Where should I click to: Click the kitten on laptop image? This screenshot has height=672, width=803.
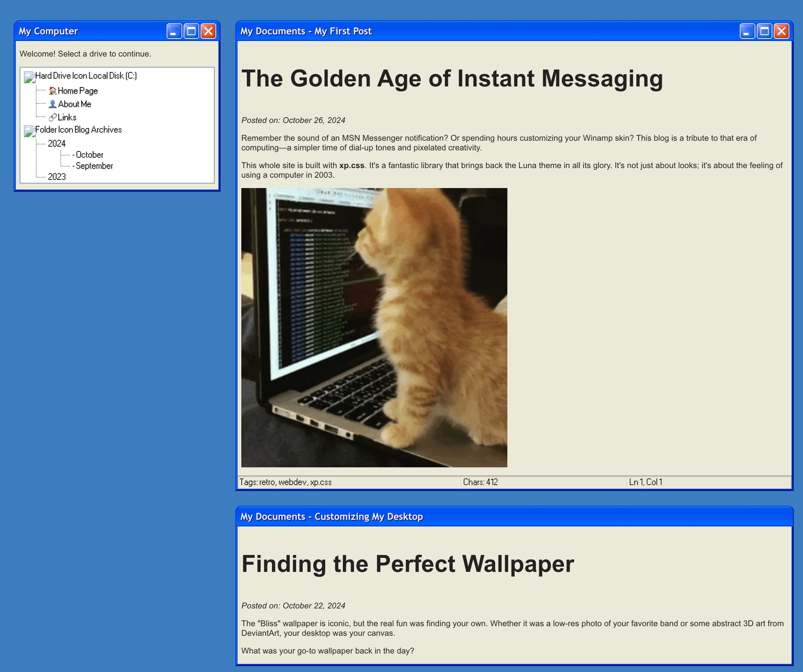pos(374,327)
